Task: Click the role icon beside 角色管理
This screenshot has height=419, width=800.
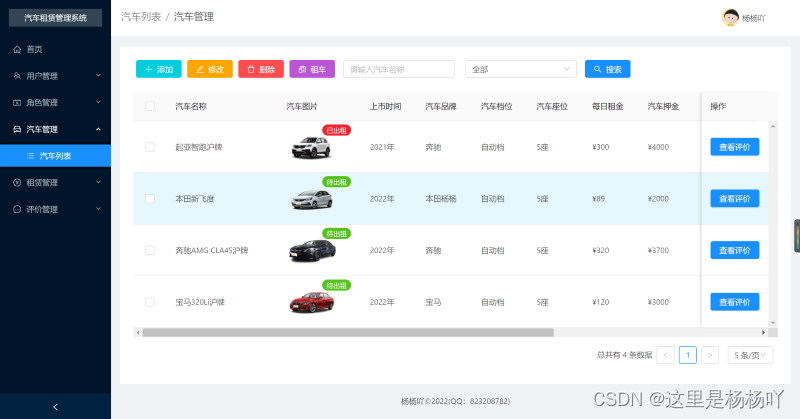Action: [17, 103]
